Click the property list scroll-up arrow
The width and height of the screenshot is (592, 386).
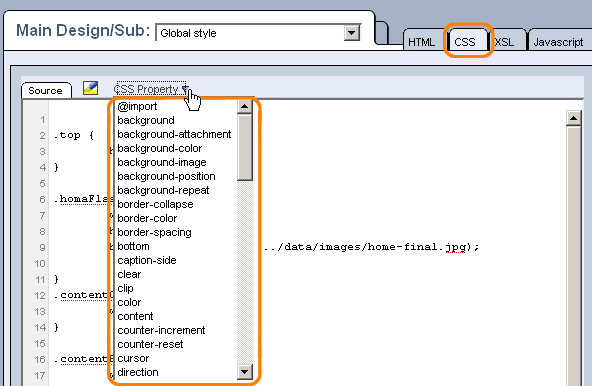pyautogui.click(x=245, y=107)
